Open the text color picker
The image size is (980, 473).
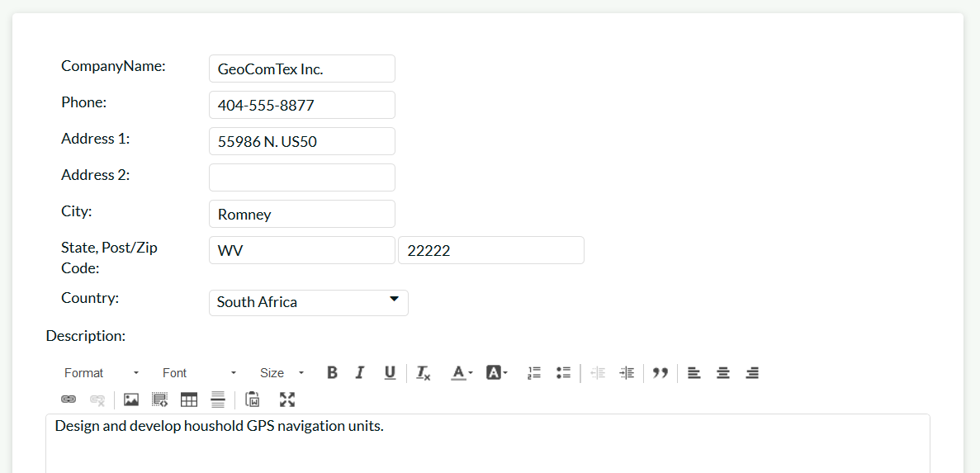[x=462, y=373]
